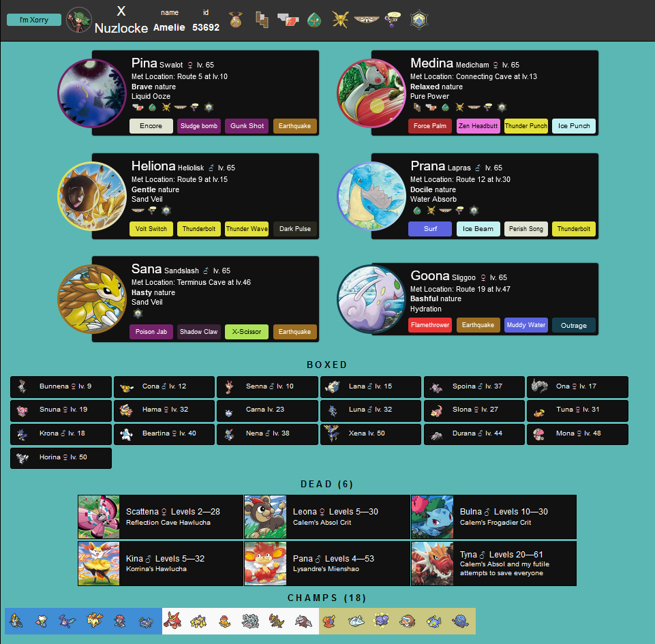
Task: Click the Rumble Badge icon in header
Action: pos(288,20)
